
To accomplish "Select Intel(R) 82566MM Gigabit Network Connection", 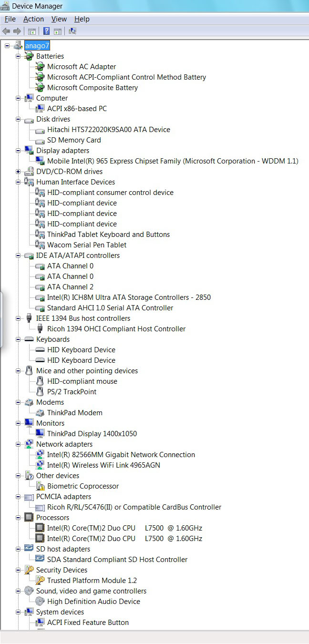I will [x=121, y=455].
